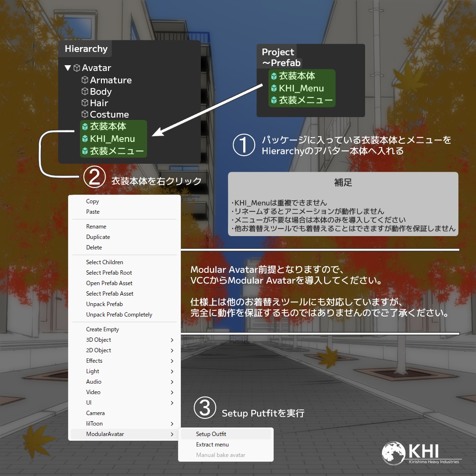Viewport: 476px width, 476px height.
Task: Choose Copy from the context menu
Action: [x=124, y=201]
